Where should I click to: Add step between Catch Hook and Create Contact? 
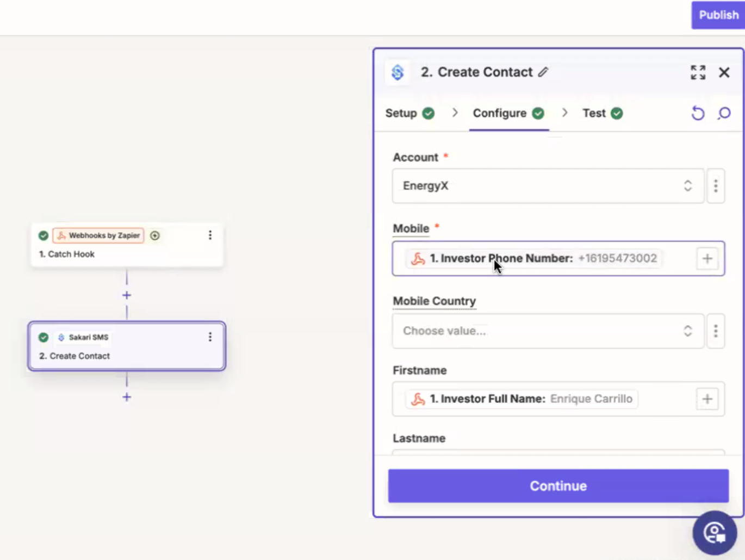tap(127, 295)
